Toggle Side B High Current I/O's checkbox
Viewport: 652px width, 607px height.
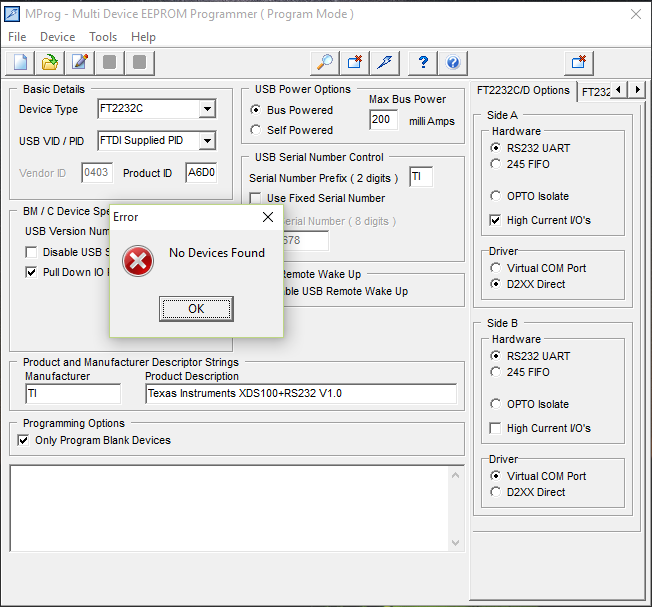[495, 428]
